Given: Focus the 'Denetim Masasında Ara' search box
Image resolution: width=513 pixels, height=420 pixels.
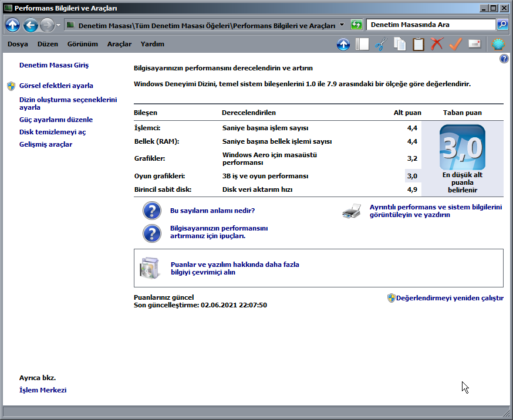Looking at the screenshot, I should click(431, 25).
